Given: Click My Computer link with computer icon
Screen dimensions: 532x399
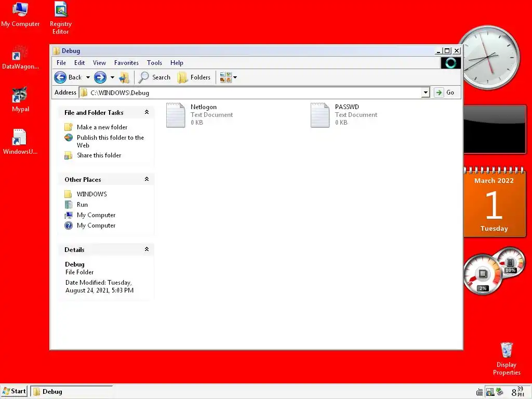Looking at the screenshot, I should pyautogui.click(x=96, y=215).
